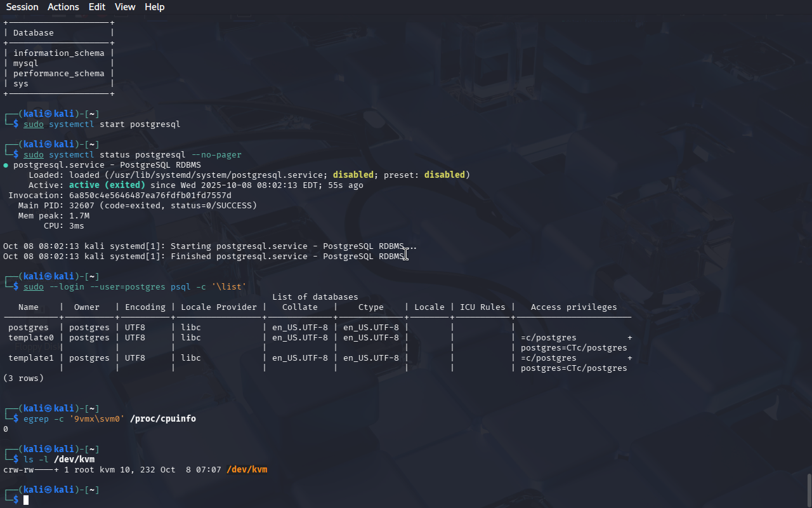This screenshot has width=812, height=508.
Task: Click the '(3 rows)' summary text
Action: 23,378
